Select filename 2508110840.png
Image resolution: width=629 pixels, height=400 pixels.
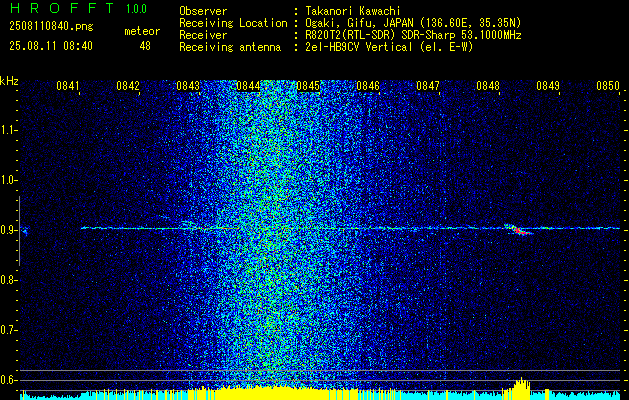click(51, 26)
